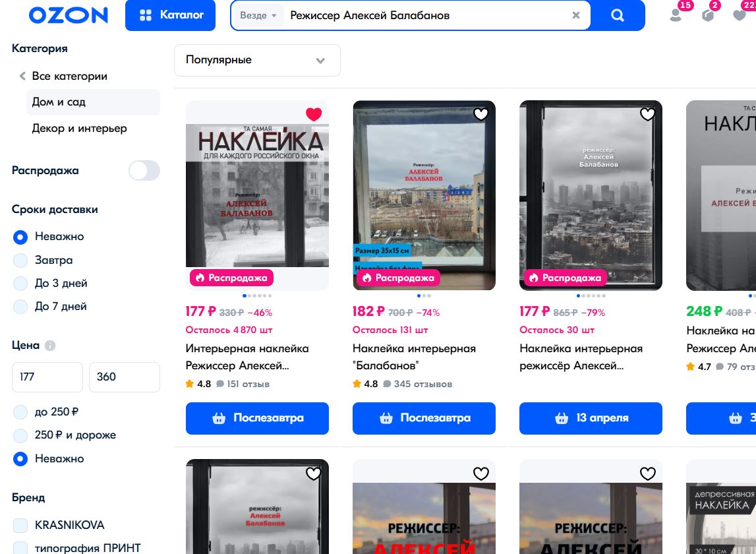Toggle the Распродажа switch
The image size is (756, 554).
pyautogui.click(x=144, y=170)
